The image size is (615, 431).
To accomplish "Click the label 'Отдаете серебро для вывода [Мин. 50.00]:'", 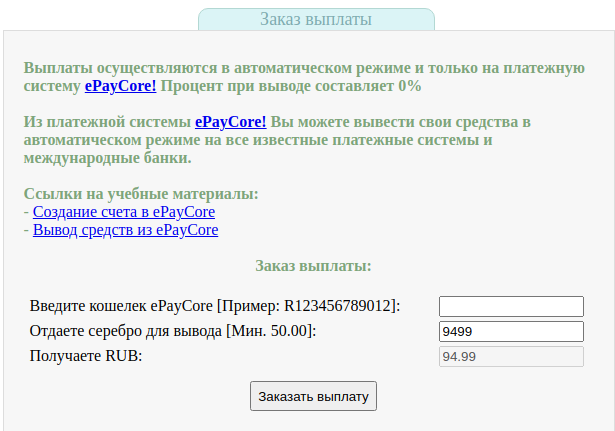I will [173, 331].
